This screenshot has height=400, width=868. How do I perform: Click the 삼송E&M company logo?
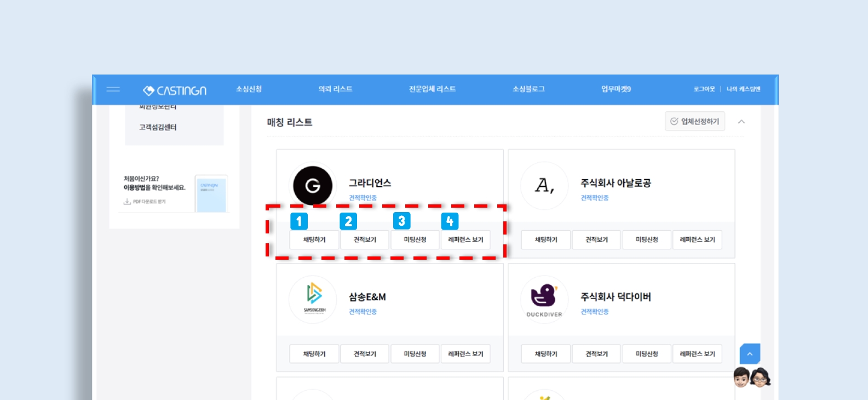click(x=313, y=299)
